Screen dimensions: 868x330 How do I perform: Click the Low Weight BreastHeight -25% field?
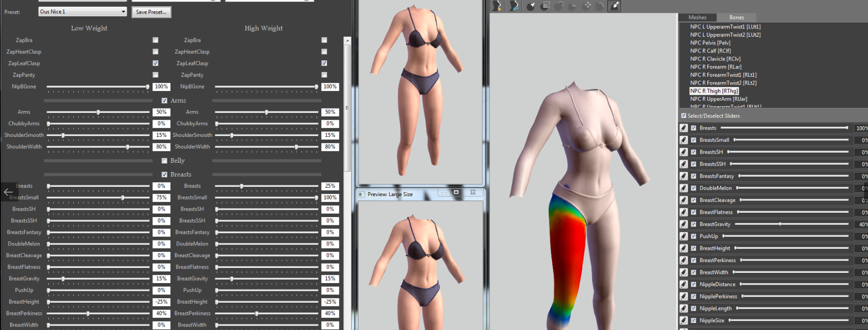[x=162, y=302]
